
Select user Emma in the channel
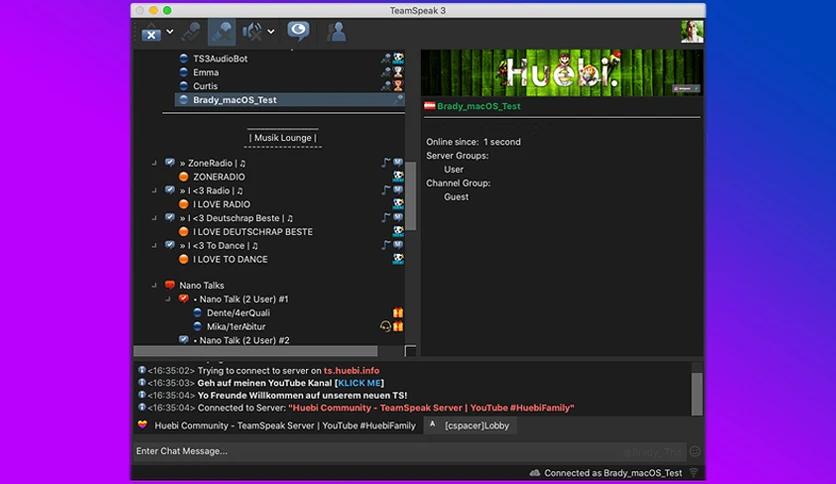(x=206, y=72)
